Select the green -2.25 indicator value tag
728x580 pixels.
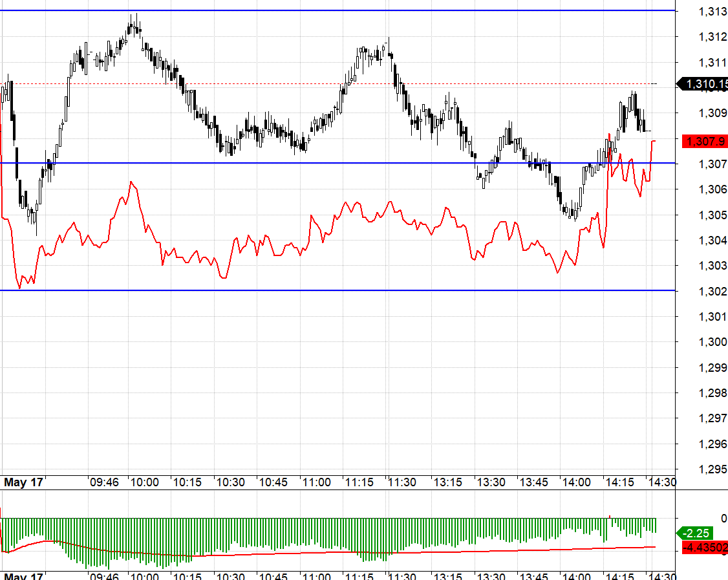tap(701, 533)
